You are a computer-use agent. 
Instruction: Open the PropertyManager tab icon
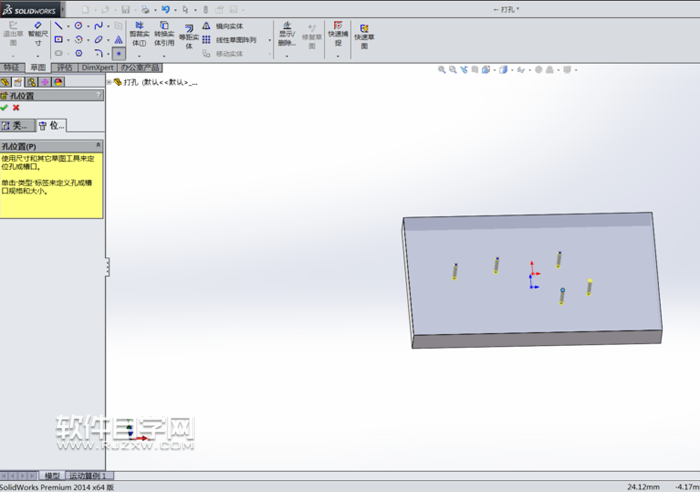coord(18,82)
